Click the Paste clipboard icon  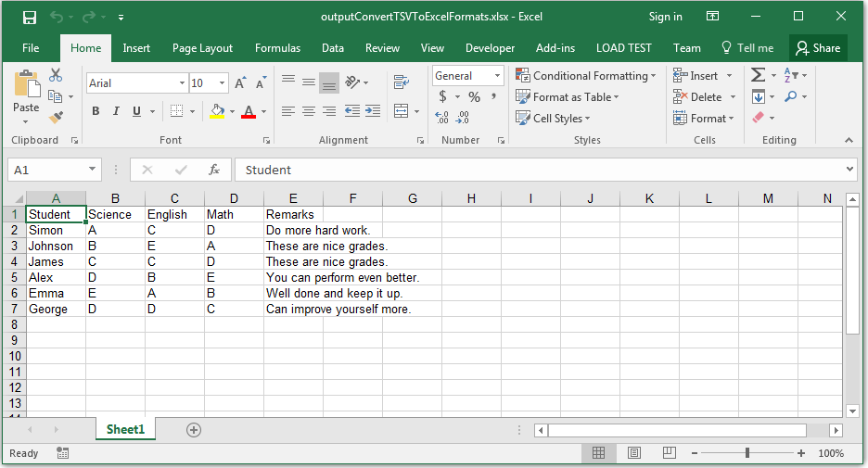pos(27,84)
